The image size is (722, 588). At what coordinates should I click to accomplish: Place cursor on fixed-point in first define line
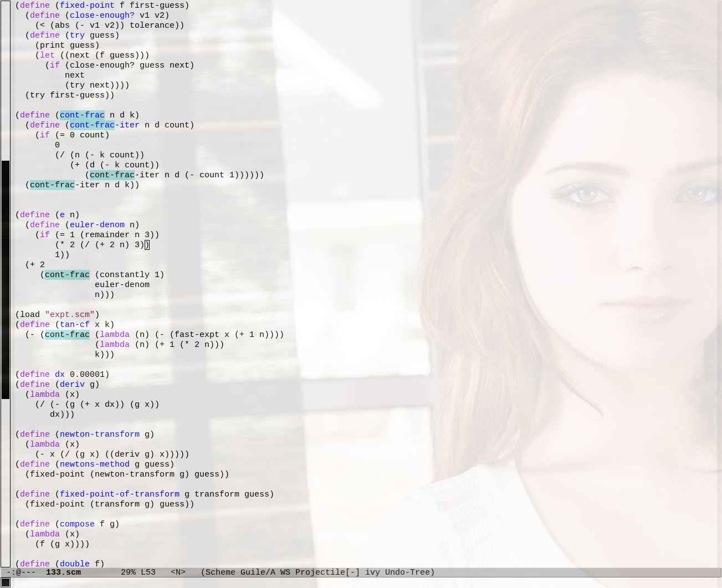click(87, 5)
